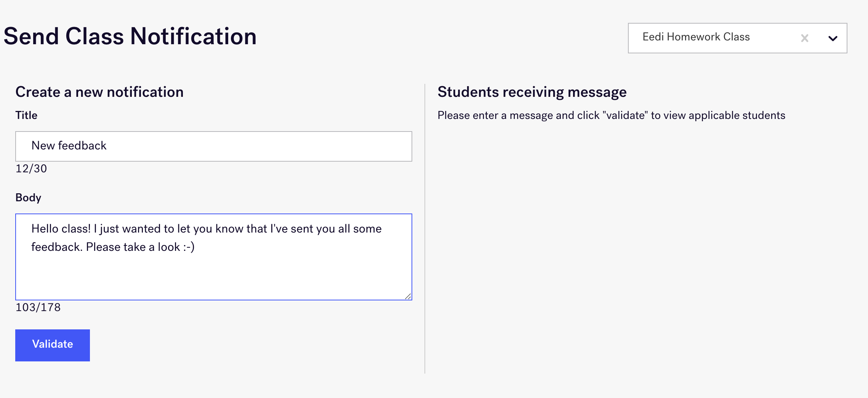Click the Students receiving message heading
The width and height of the screenshot is (868, 398).
point(532,92)
